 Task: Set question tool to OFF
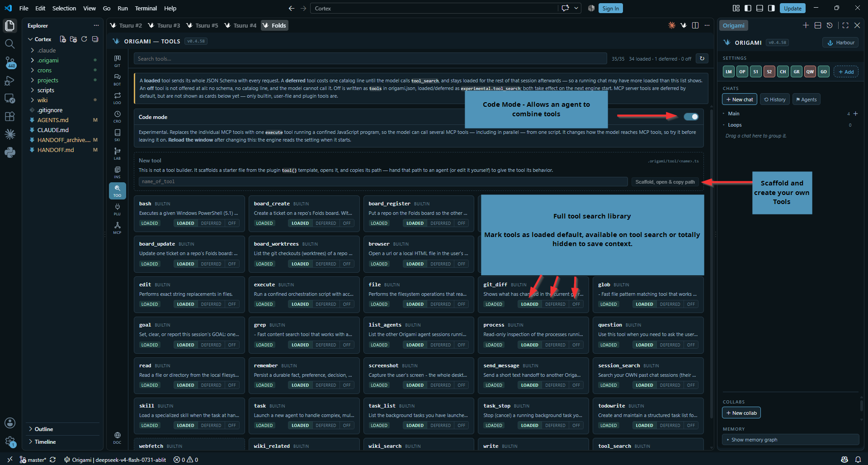pyautogui.click(x=691, y=345)
